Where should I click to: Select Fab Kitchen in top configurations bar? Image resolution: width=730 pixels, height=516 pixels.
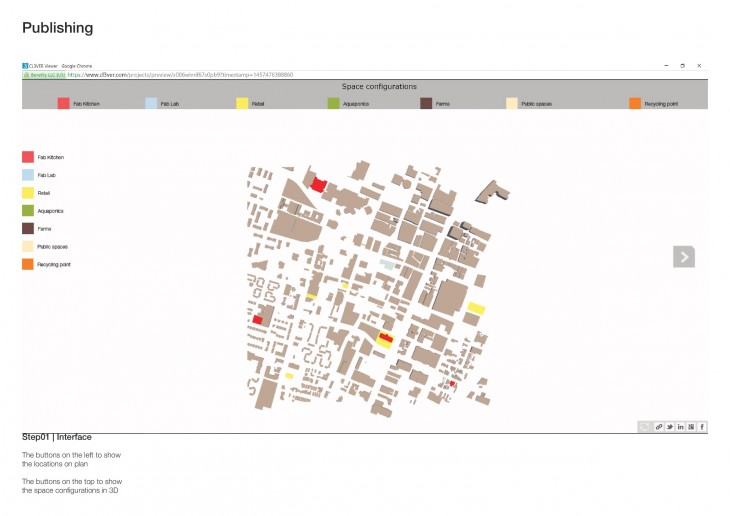[x=64, y=103]
